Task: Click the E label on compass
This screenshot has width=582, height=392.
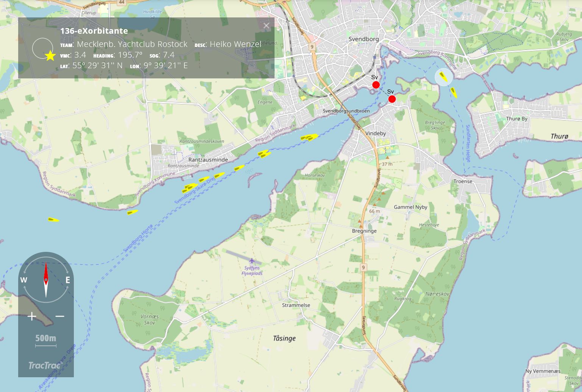Action: [68, 280]
